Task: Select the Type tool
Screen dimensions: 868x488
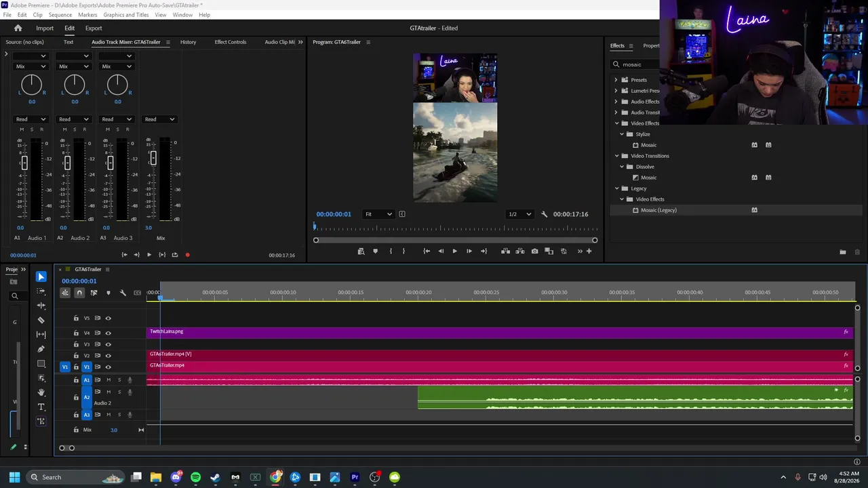Action: tap(41, 407)
